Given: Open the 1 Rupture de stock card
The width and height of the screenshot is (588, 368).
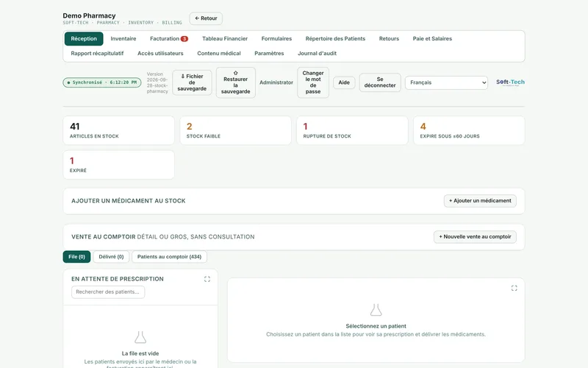Looking at the screenshot, I should pyautogui.click(x=352, y=130).
